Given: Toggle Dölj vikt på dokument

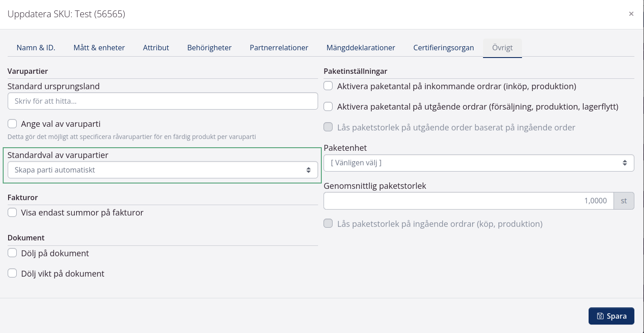Looking at the screenshot, I should tap(12, 273).
